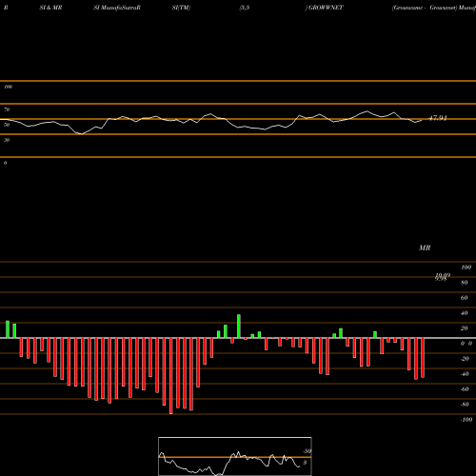Click the 50 label on RSI axis

(7, 125)
